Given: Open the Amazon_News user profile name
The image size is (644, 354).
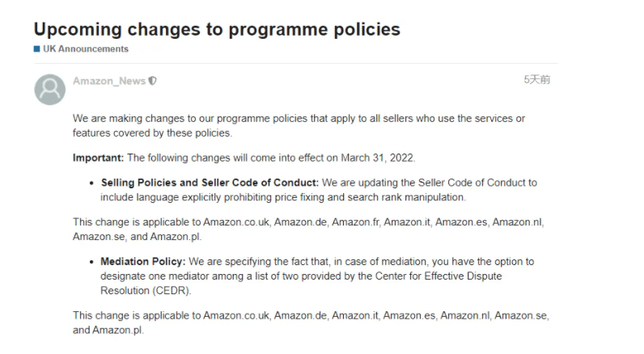Looking at the screenshot, I should coord(109,81).
